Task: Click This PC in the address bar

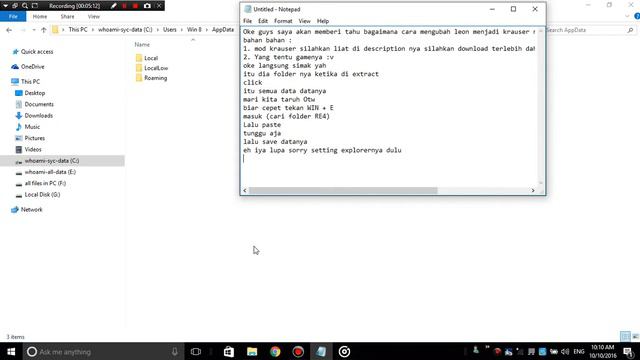Action: point(78,30)
